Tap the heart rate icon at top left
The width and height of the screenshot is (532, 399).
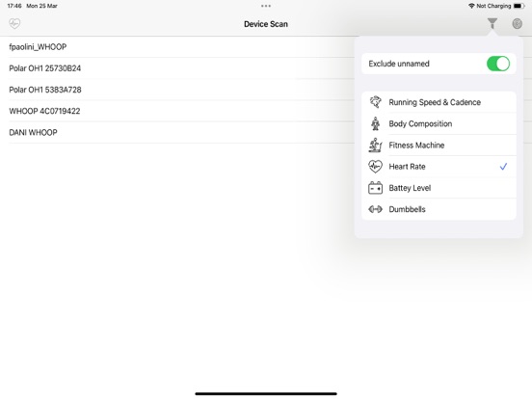coord(14,23)
